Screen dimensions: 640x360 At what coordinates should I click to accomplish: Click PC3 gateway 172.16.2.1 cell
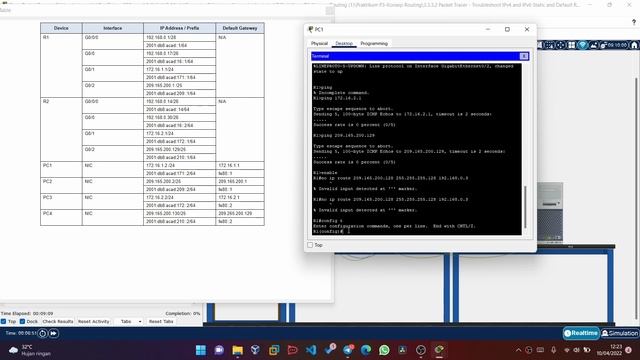[x=240, y=198]
